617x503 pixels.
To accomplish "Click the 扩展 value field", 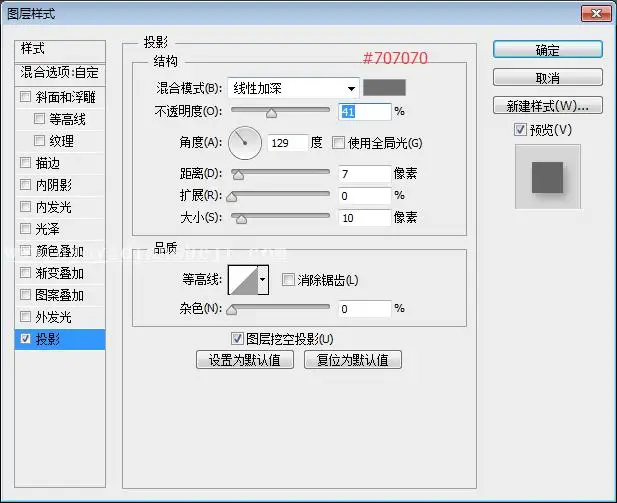I will 364,196.
